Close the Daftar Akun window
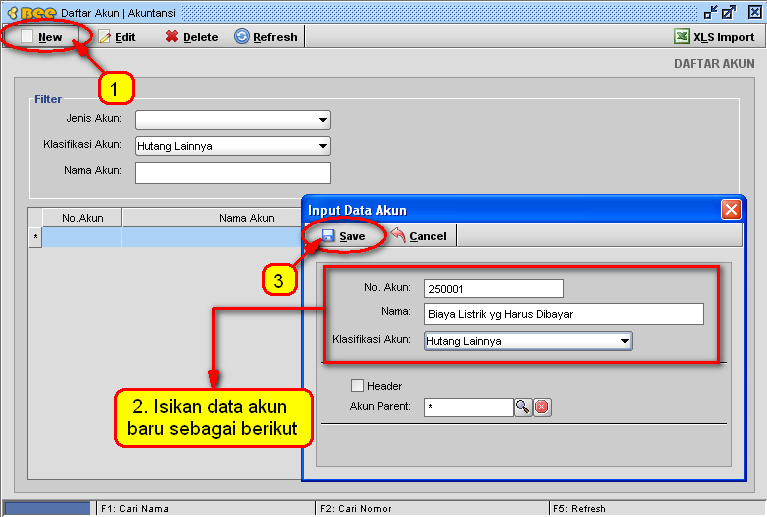Viewport: 767px width, 517px height. coord(754,13)
